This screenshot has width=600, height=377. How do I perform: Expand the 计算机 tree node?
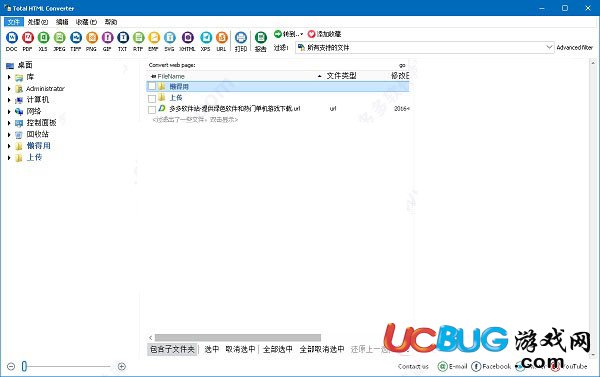[x=9, y=100]
